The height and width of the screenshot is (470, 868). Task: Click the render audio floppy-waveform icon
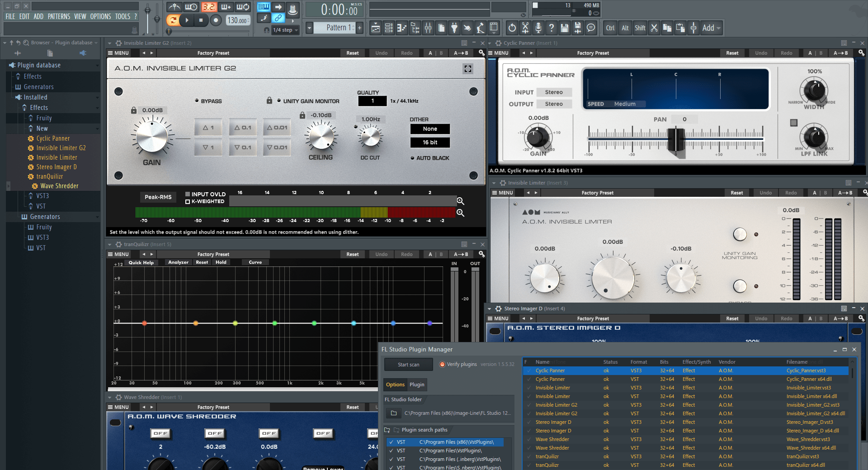click(x=577, y=28)
